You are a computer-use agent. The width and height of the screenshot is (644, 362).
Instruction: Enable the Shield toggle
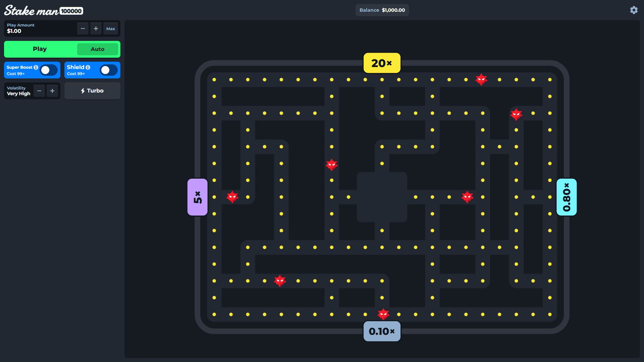click(109, 70)
